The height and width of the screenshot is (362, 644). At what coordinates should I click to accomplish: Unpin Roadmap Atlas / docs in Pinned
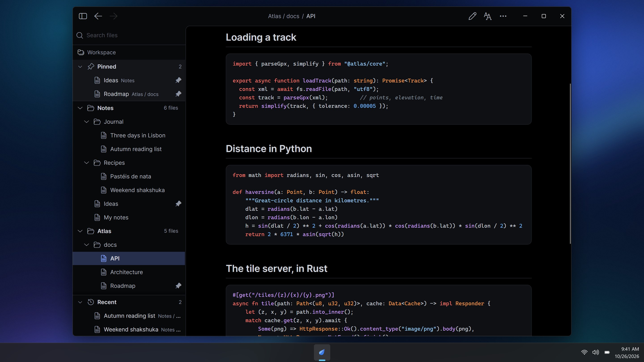click(x=178, y=94)
